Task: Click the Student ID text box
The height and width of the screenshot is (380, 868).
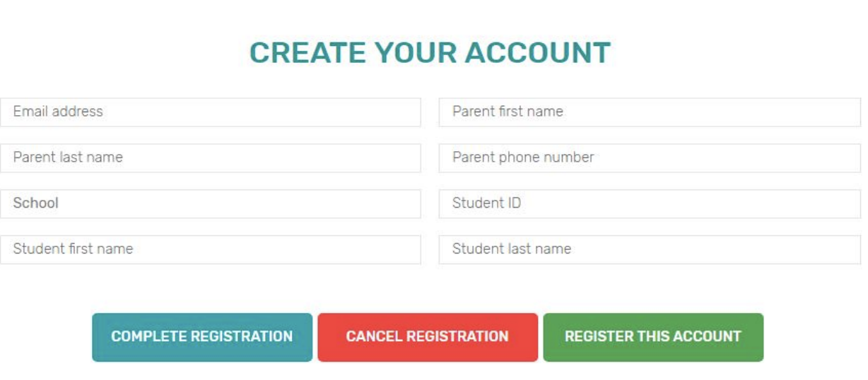Action: (649, 203)
